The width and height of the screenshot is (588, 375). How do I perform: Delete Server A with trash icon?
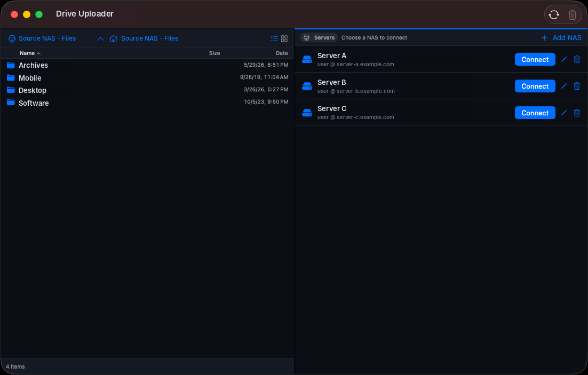pos(577,59)
